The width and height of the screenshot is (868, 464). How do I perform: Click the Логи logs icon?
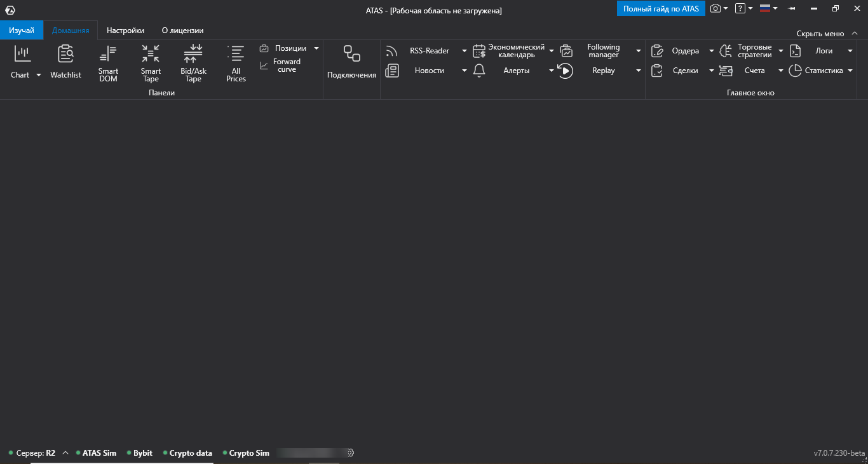pos(795,51)
